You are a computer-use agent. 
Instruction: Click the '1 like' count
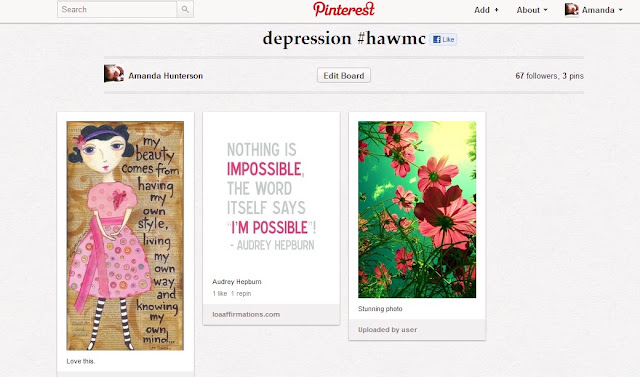(220, 293)
